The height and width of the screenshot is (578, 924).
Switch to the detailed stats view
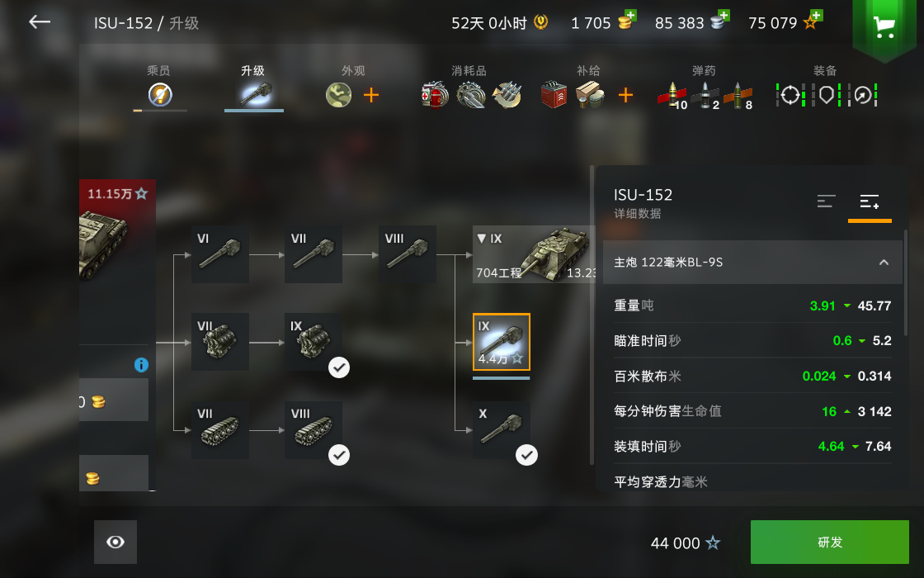[x=870, y=201]
